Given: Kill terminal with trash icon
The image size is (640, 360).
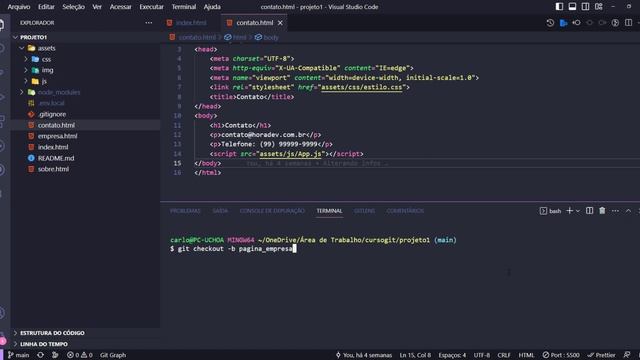Looking at the screenshot, I should [602, 211].
